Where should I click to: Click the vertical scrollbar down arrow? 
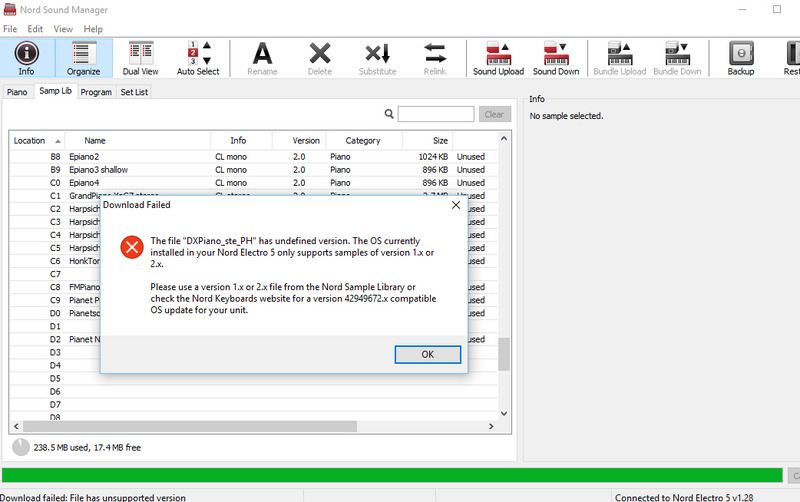[504, 414]
